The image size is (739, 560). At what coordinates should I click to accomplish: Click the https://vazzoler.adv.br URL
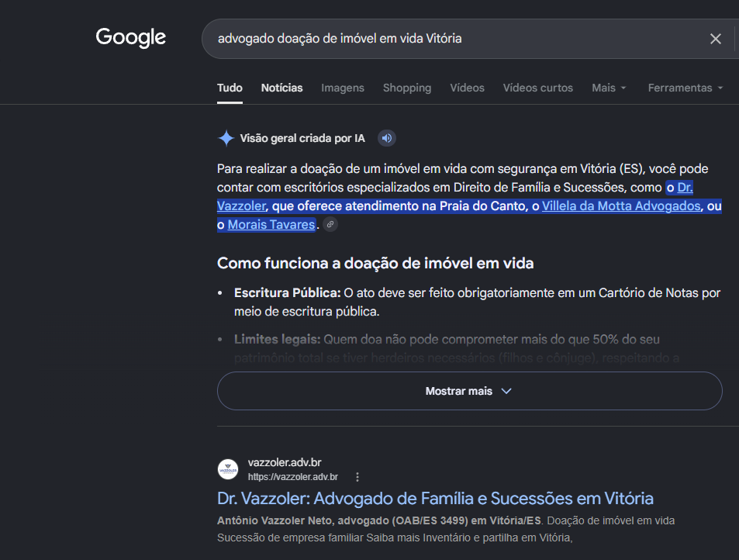point(292,477)
